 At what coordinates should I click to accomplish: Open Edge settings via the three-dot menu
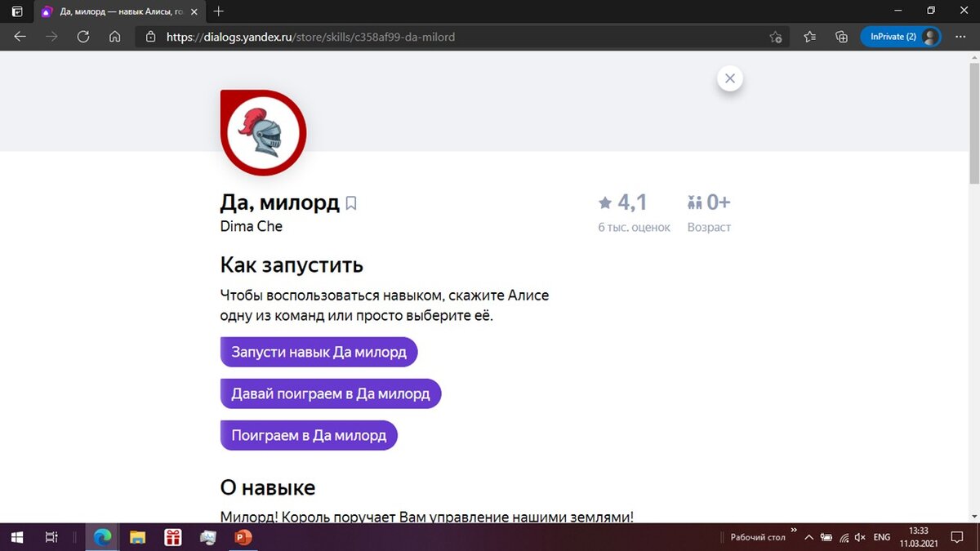coord(960,37)
